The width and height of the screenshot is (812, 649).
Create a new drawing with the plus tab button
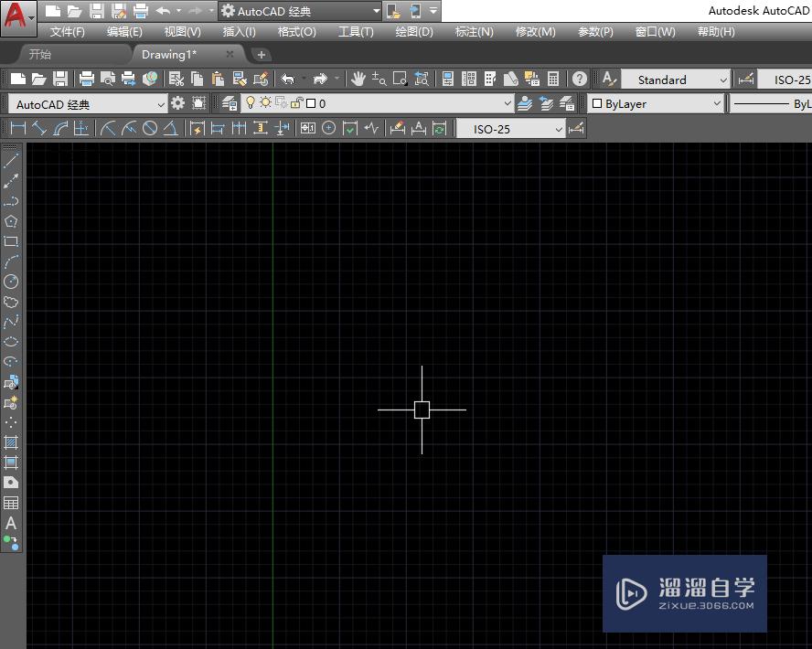262,54
